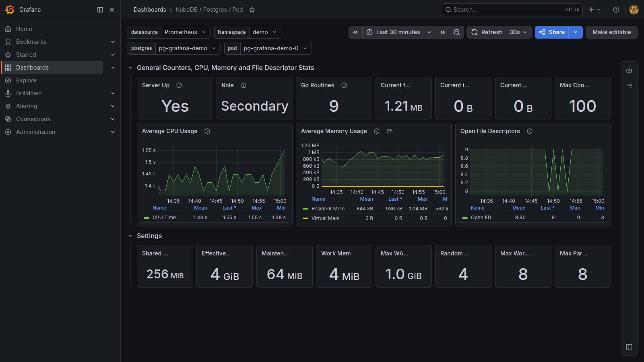Expand the Dashboards section chevron
The width and height of the screenshot is (644, 362).
113,68
